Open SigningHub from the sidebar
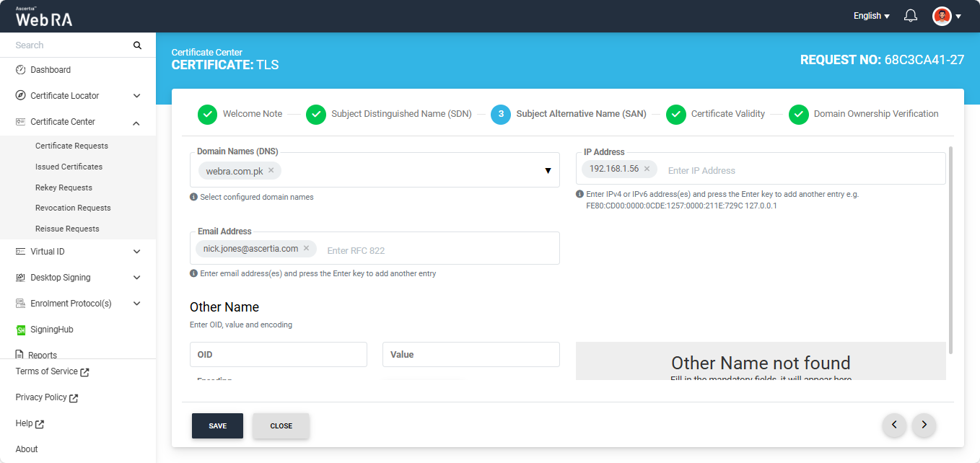The height and width of the screenshot is (463, 980). click(x=51, y=330)
